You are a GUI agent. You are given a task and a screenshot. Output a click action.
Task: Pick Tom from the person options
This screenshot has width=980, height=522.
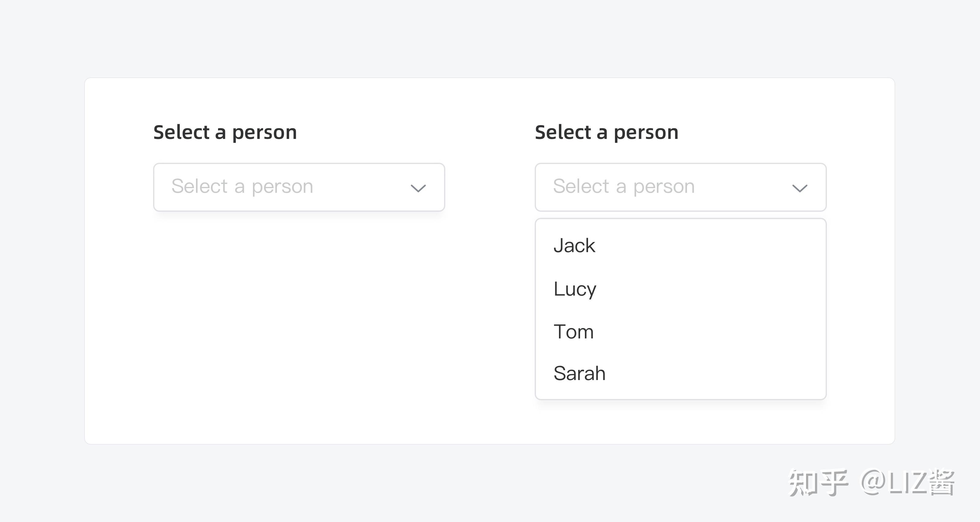pos(573,332)
